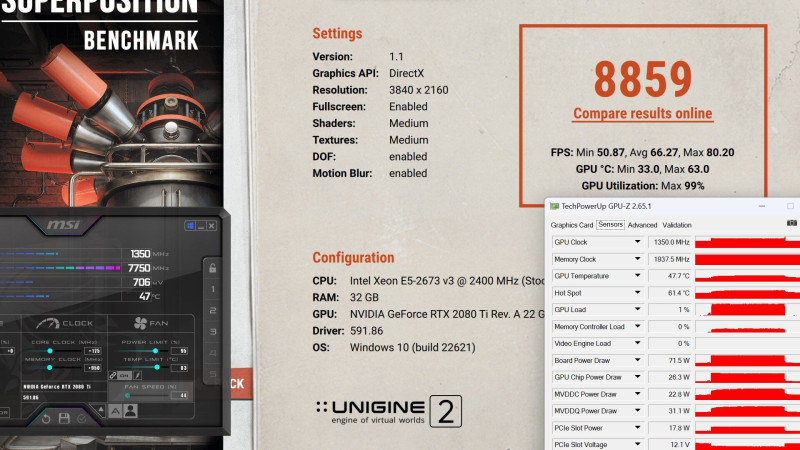
Task: Click the Power Limit value field
Action: pyautogui.click(x=179, y=351)
